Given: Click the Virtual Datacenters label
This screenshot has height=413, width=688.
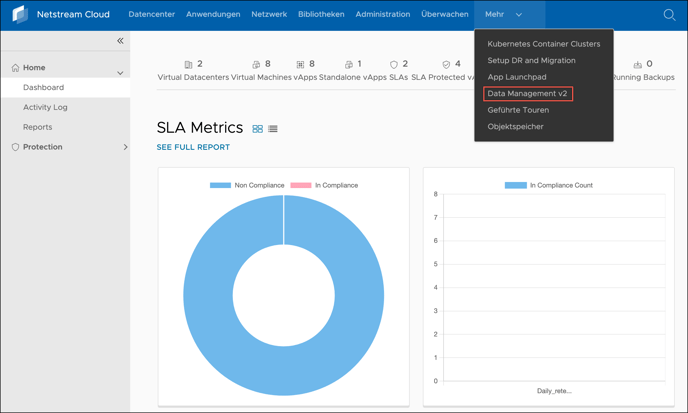Looking at the screenshot, I should (x=193, y=77).
